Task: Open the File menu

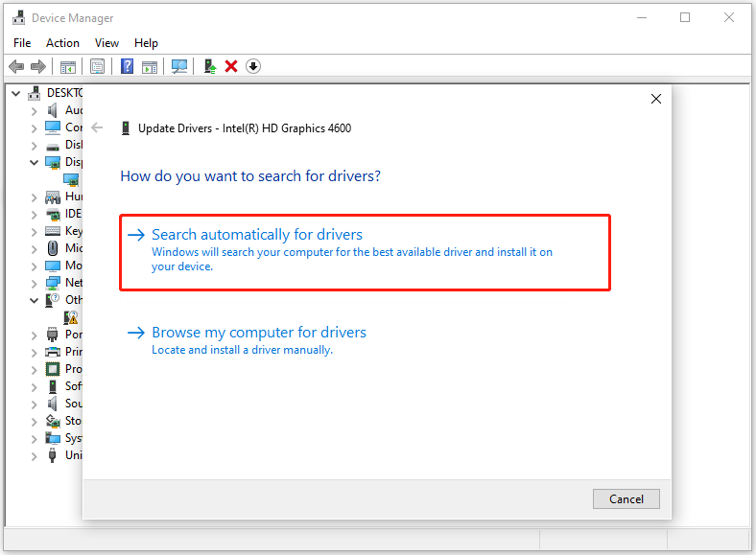Action: coord(22,43)
